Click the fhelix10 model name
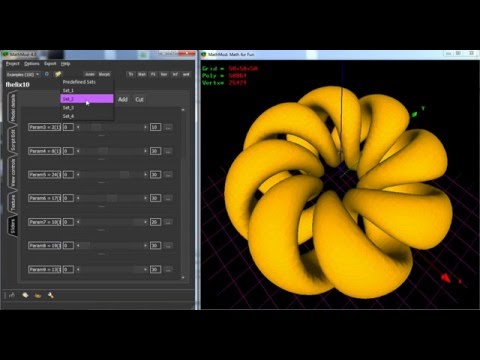 click(18, 85)
